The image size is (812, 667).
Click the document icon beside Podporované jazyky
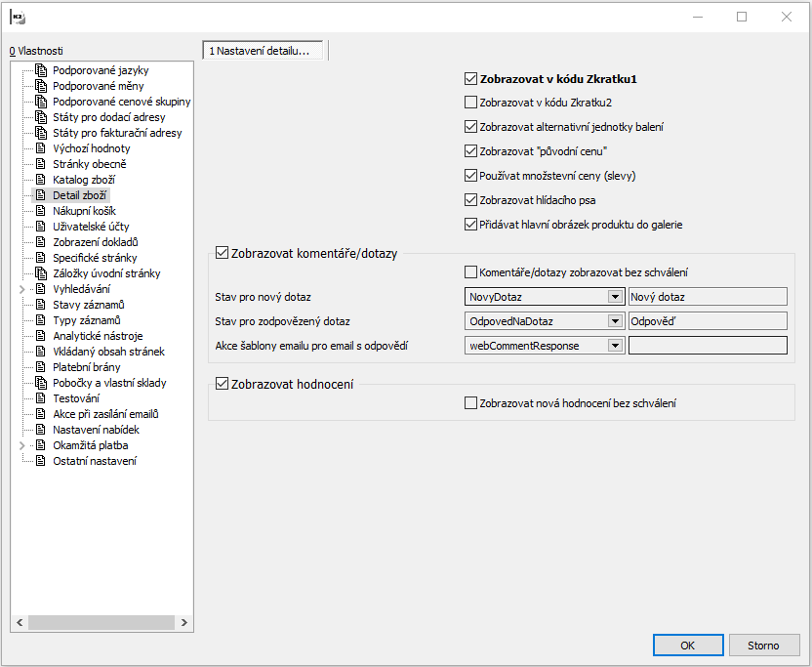(x=41, y=70)
